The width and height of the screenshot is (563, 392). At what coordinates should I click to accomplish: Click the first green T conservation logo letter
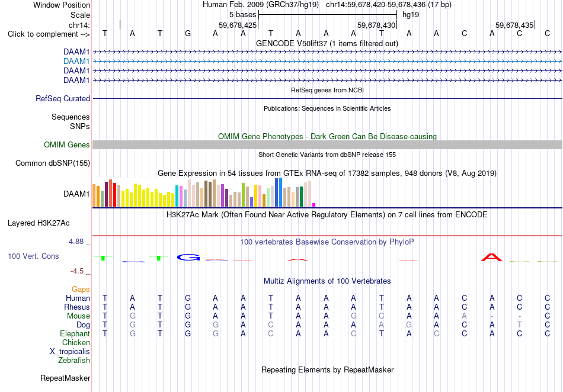click(103, 258)
